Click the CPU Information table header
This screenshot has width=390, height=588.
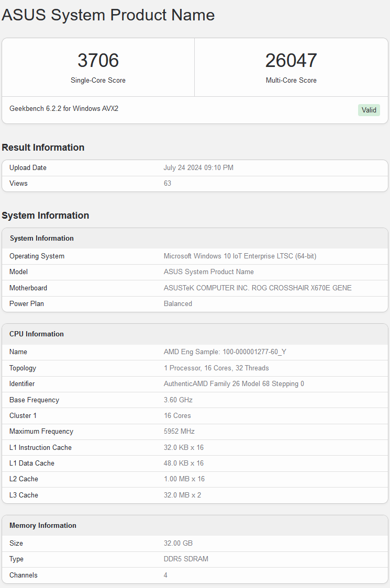pyautogui.click(x=195, y=334)
